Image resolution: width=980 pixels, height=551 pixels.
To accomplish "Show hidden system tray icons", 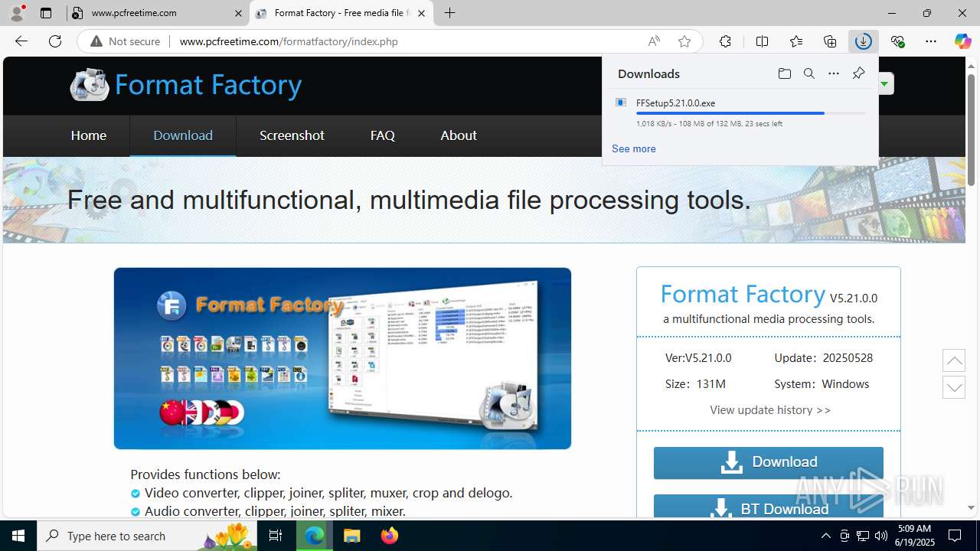I will click(825, 536).
